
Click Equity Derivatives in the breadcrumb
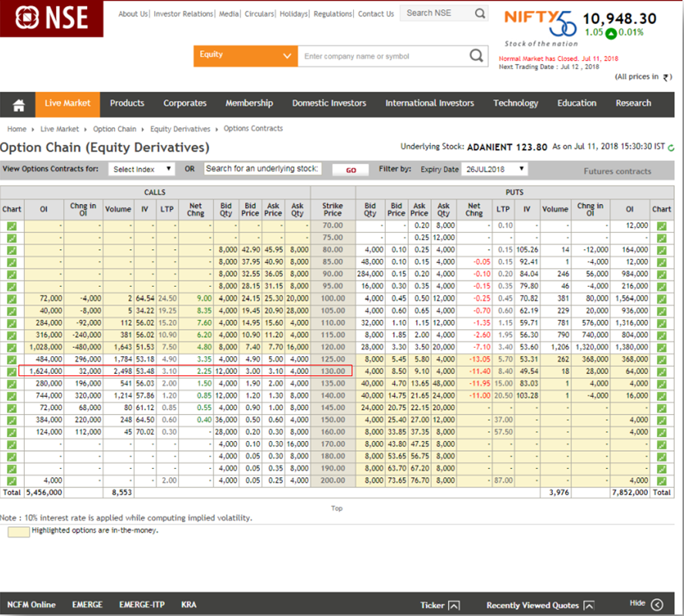(x=180, y=129)
